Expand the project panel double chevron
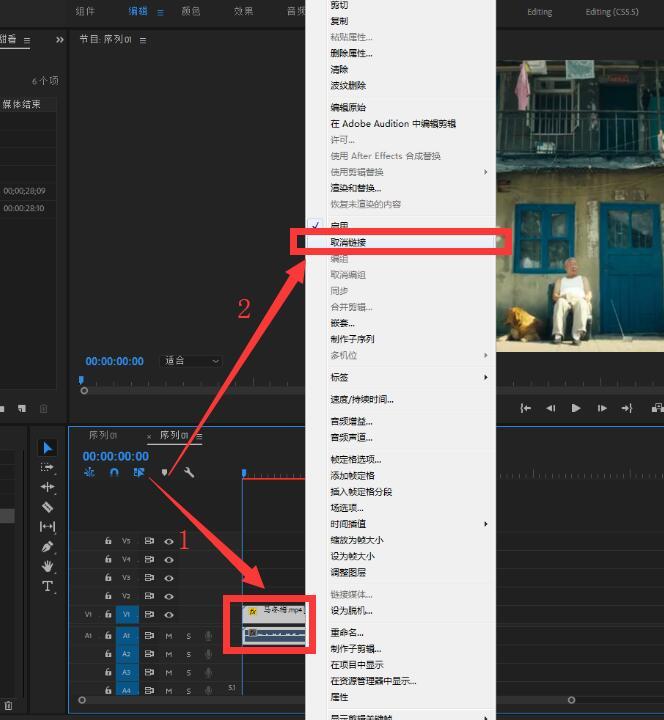This screenshot has width=664, height=720. point(60,40)
